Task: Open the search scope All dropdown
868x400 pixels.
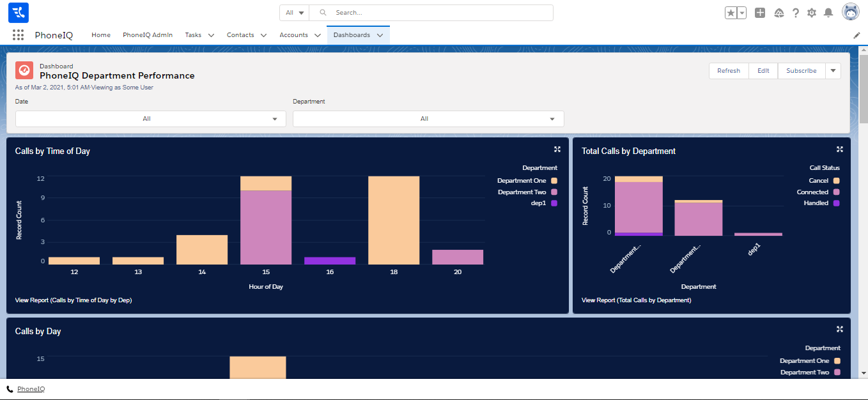Action: [x=294, y=13]
